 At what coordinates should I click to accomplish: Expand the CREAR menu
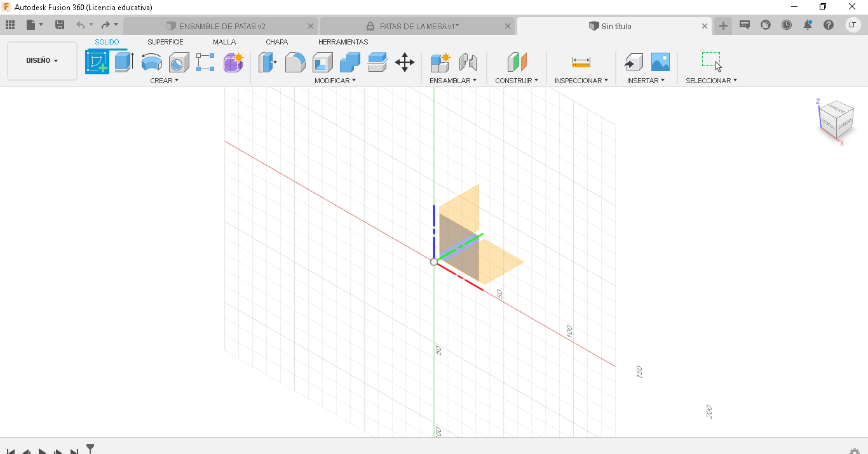[165, 81]
